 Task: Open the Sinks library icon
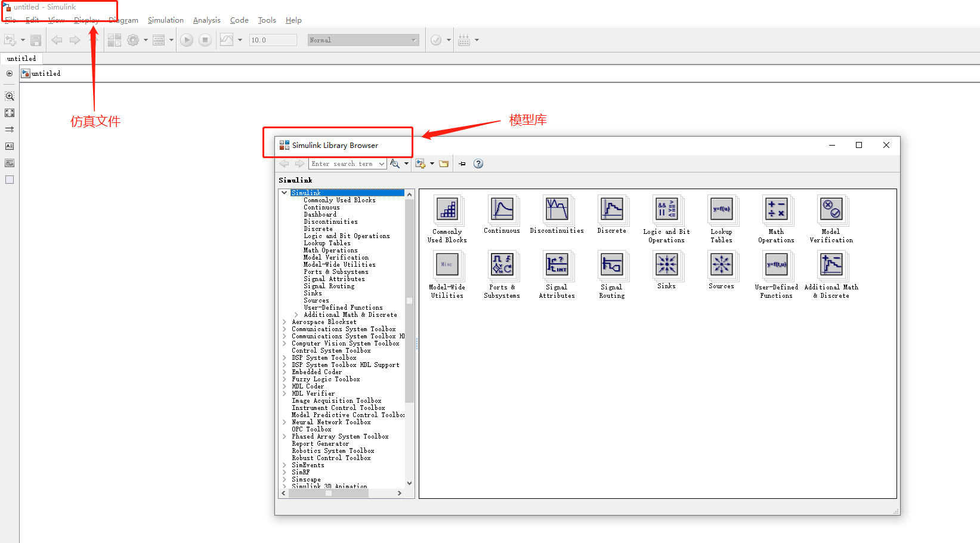click(667, 265)
